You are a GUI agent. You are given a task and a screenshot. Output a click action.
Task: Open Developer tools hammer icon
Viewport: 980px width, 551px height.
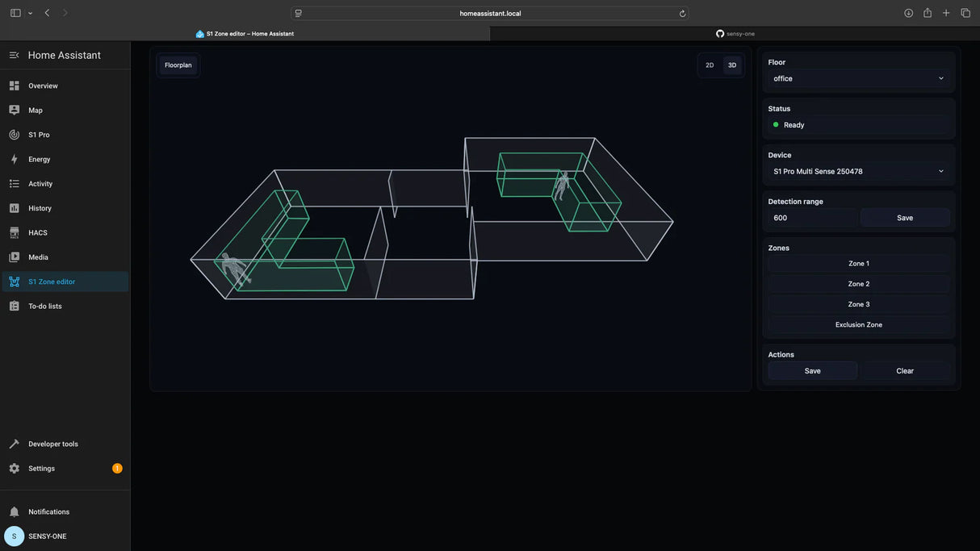pyautogui.click(x=14, y=444)
